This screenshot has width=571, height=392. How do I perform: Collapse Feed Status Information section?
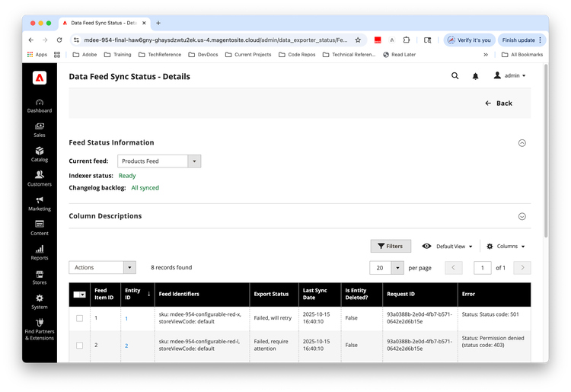tap(522, 143)
